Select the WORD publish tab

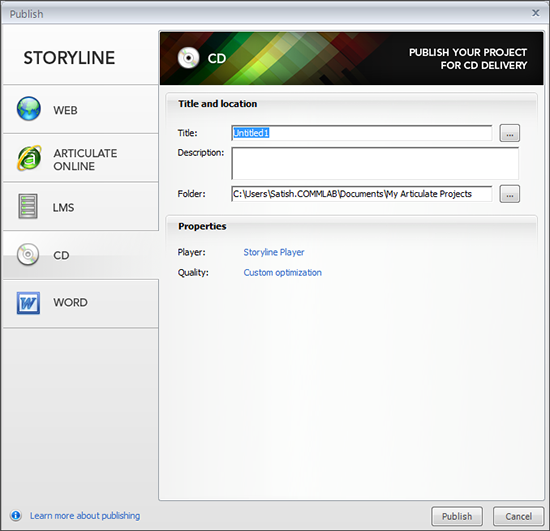pos(81,304)
